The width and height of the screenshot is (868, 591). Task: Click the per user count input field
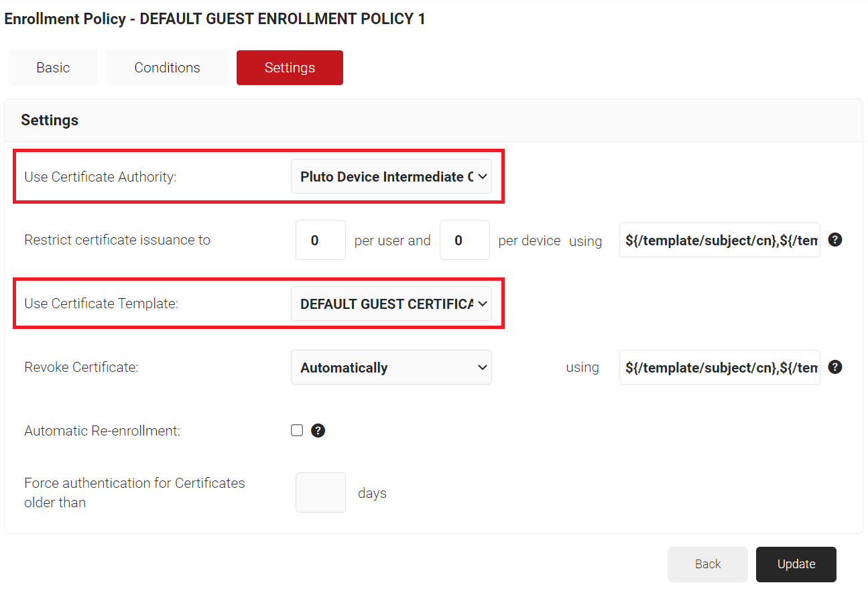[320, 240]
